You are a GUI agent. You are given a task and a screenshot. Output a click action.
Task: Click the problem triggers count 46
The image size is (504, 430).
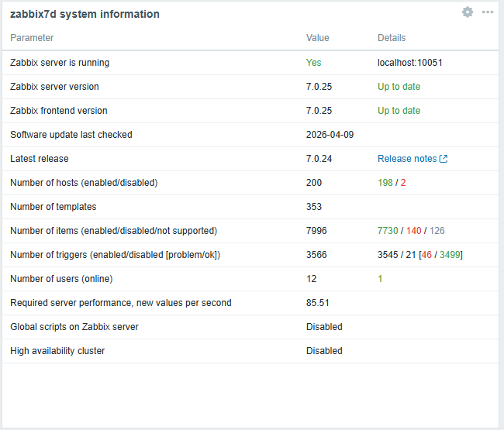coord(426,255)
